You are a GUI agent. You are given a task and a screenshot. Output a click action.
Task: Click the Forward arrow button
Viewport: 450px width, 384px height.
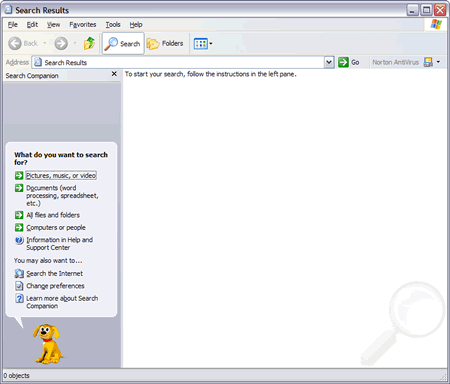point(61,43)
